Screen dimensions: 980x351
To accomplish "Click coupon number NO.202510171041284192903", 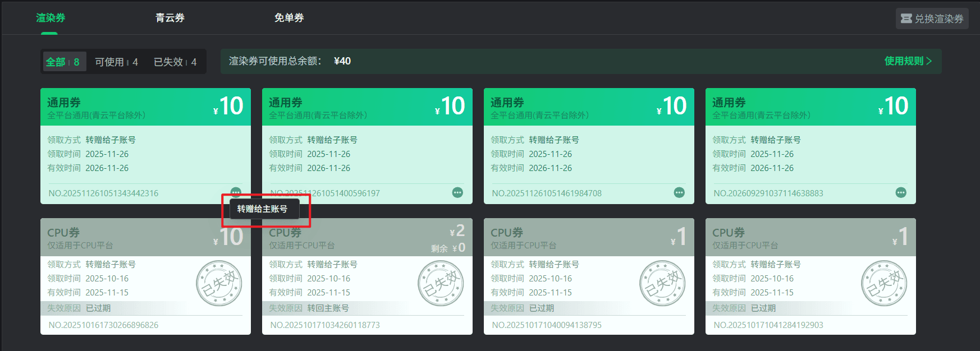I will coord(768,325).
